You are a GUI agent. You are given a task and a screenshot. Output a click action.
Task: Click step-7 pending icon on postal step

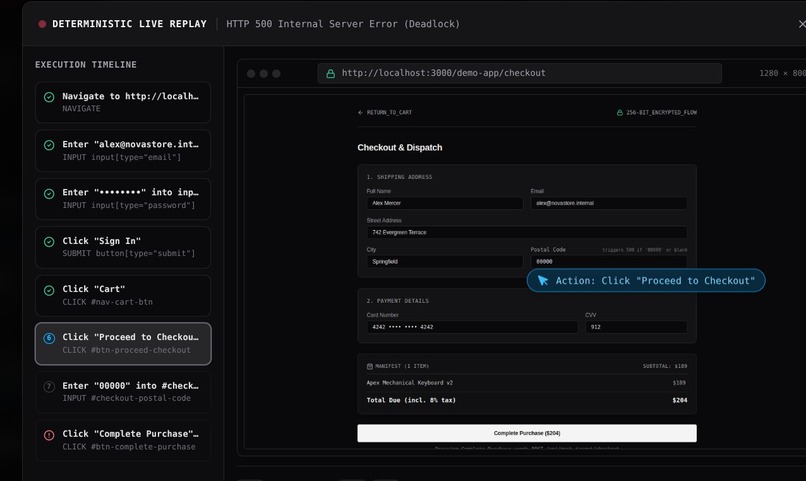49,386
